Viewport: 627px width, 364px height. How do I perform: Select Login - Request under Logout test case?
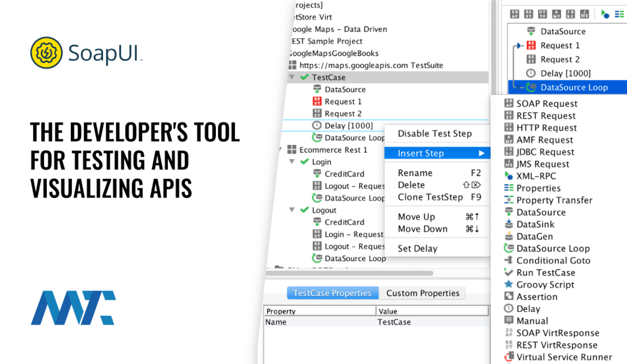(354, 234)
